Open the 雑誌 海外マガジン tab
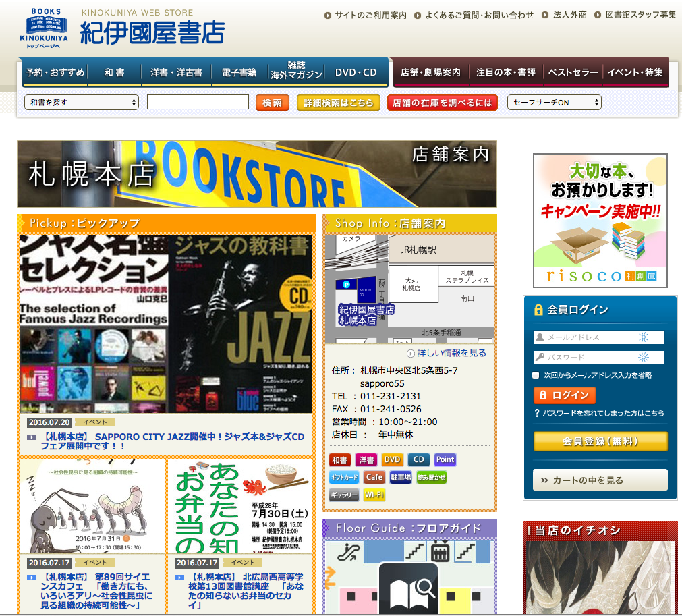The width and height of the screenshot is (682, 616). click(x=296, y=70)
